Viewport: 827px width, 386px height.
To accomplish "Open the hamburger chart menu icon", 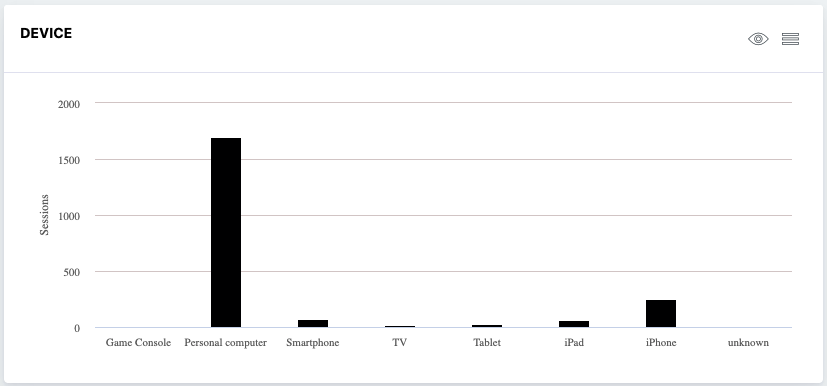I will (790, 39).
